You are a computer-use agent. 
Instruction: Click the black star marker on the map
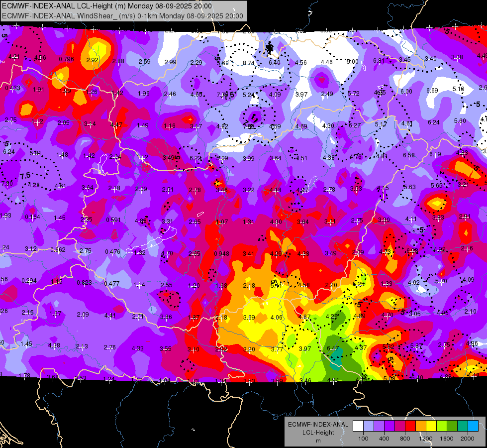(x=269, y=48)
